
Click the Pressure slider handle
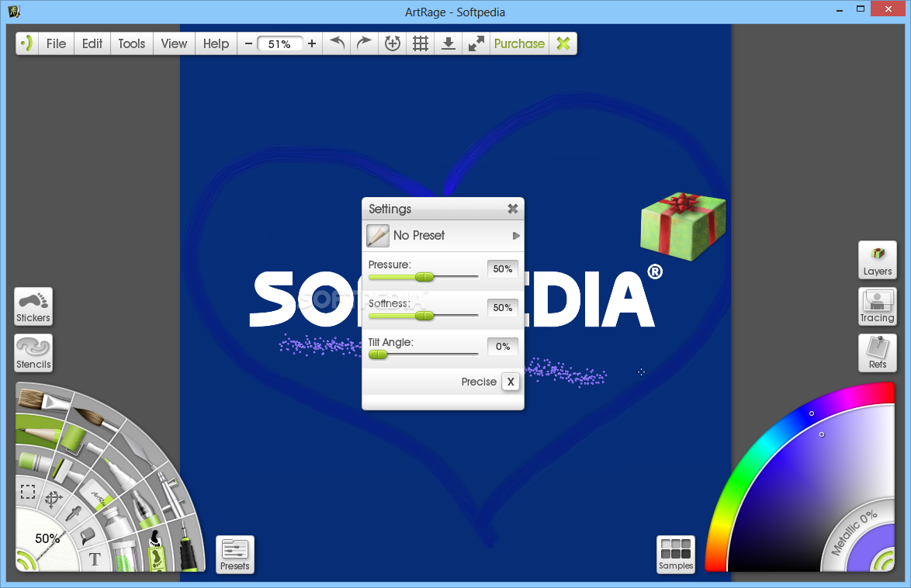(424, 277)
